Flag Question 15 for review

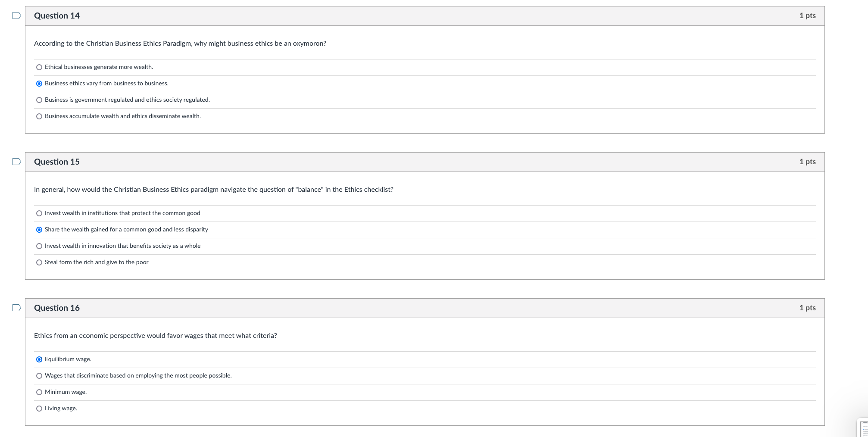pos(17,162)
